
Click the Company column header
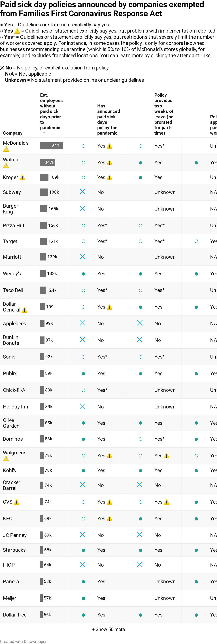point(13,133)
